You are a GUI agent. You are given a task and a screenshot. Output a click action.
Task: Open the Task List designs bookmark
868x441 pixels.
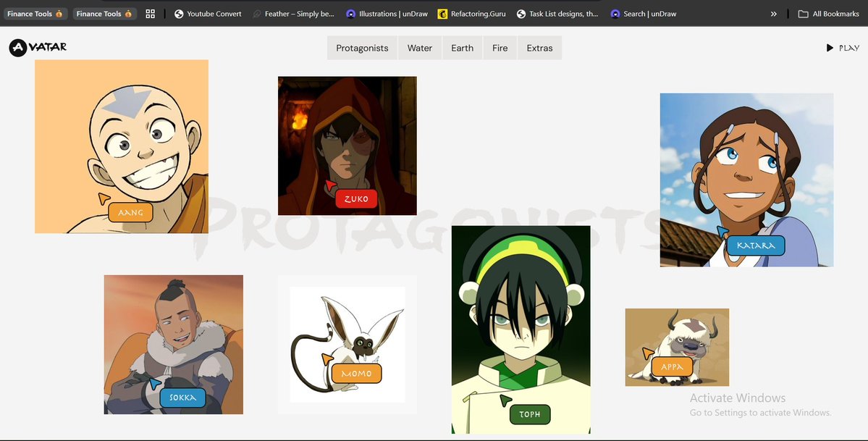(x=557, y=14)
